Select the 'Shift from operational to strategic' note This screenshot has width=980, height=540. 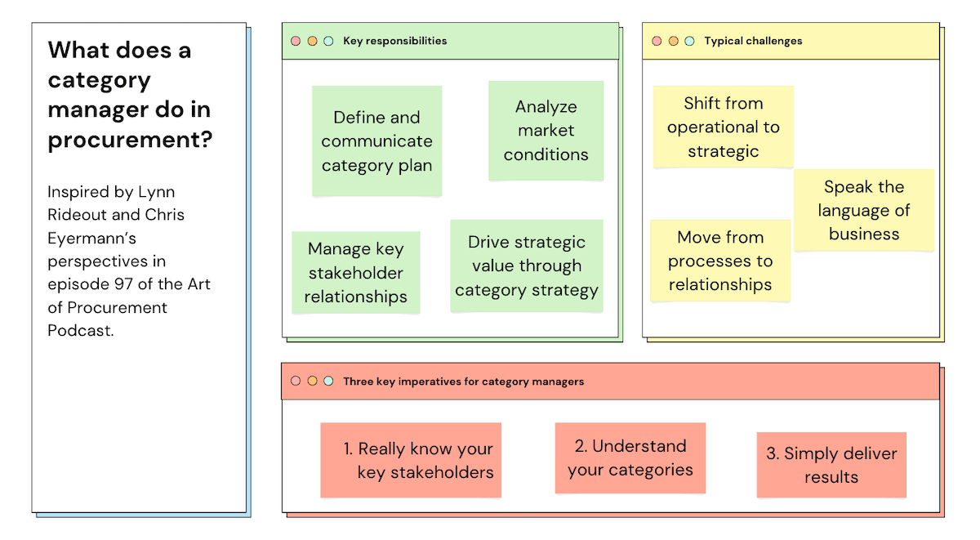pyautogui.click(x=723, y=127)
